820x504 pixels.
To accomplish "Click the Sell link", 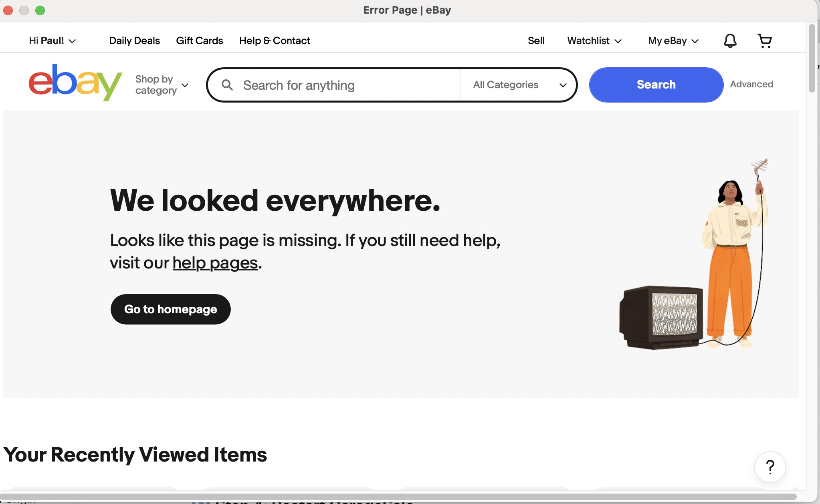I will 536,41.
